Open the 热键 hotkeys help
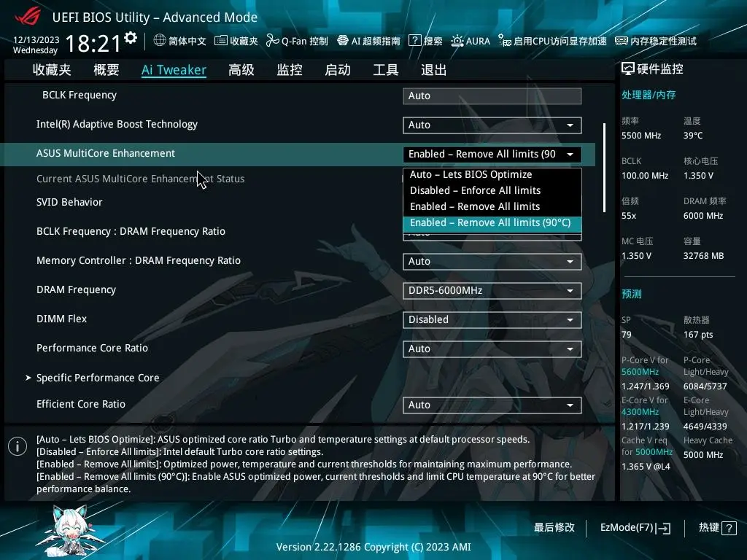 point(718,528)
